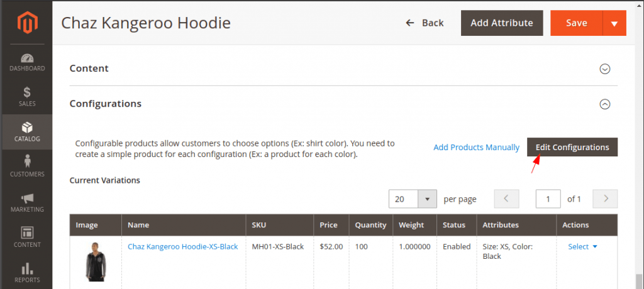Click the page number input field
644x289 pixels.
548,199
